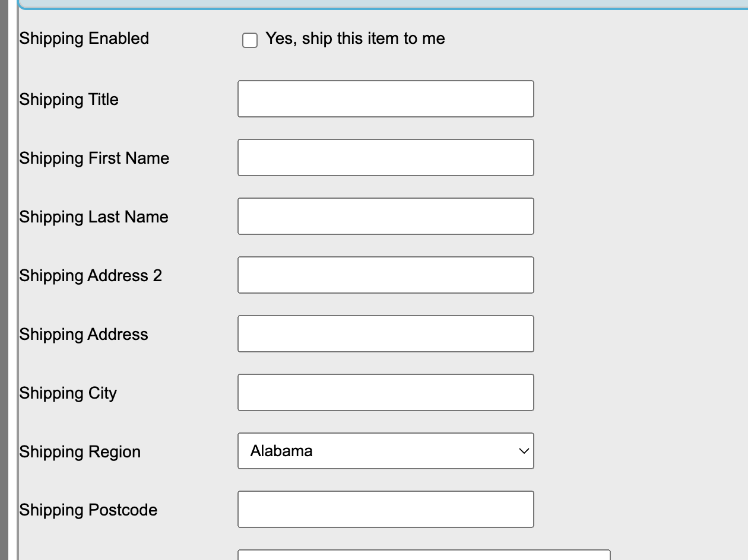The height and width of the screenshot is (560, 748).
Task: Click the "Shipping Address 2" label text
Action: coord(91,276)
